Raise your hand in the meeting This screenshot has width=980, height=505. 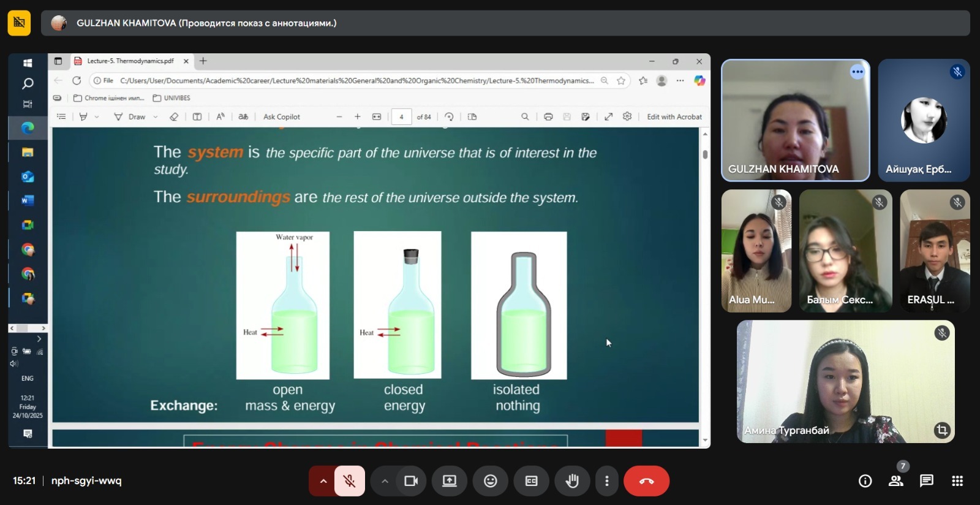[571, 481]
